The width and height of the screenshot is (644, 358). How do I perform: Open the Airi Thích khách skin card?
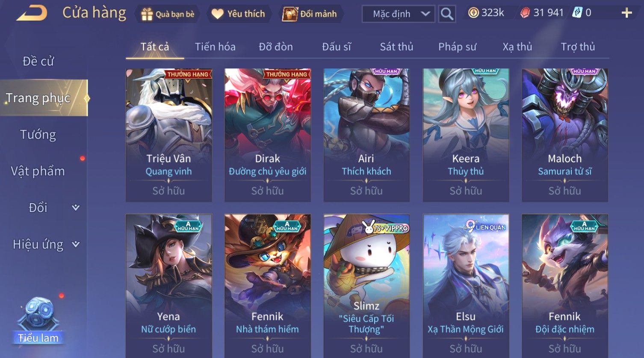tap(366, 135)
